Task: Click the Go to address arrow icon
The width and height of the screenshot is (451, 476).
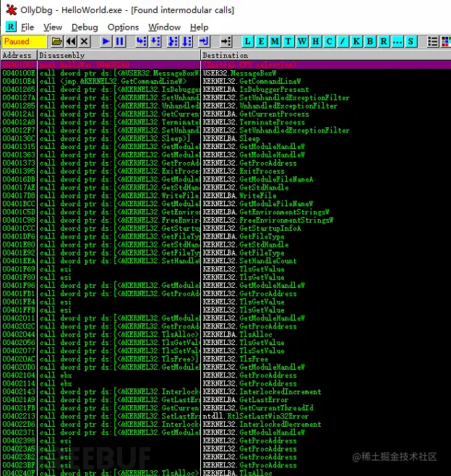Action: pos(226,41)
